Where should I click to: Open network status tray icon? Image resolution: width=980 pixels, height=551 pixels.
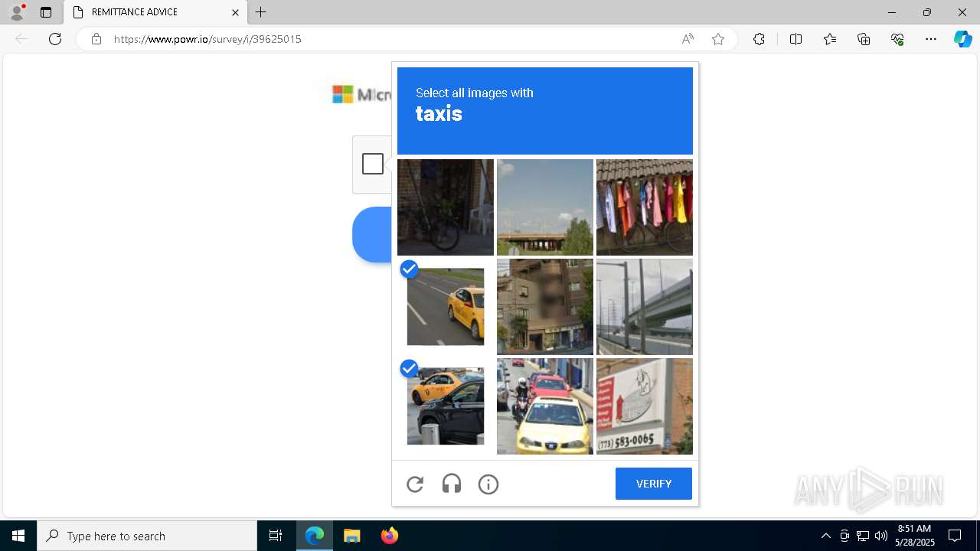coord(863,536)
